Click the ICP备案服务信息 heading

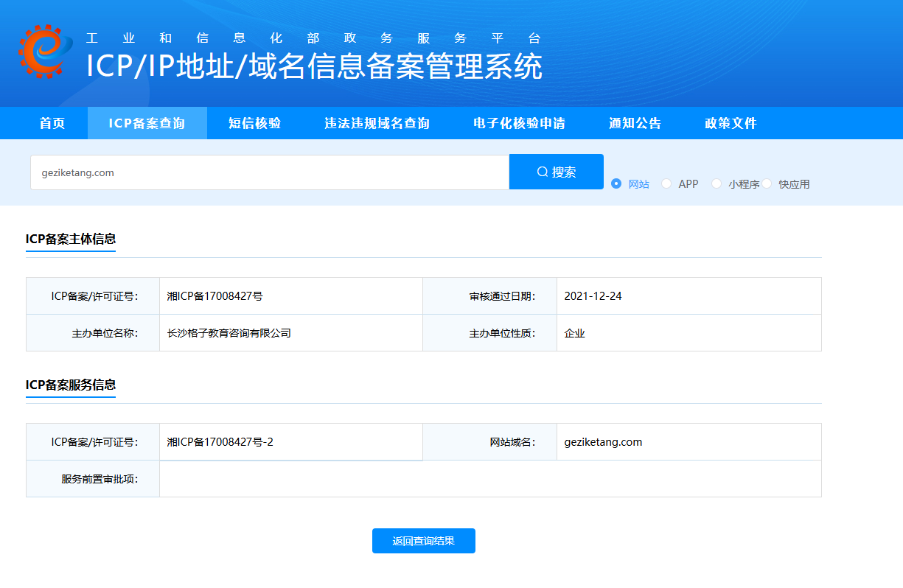click(71, 385)
